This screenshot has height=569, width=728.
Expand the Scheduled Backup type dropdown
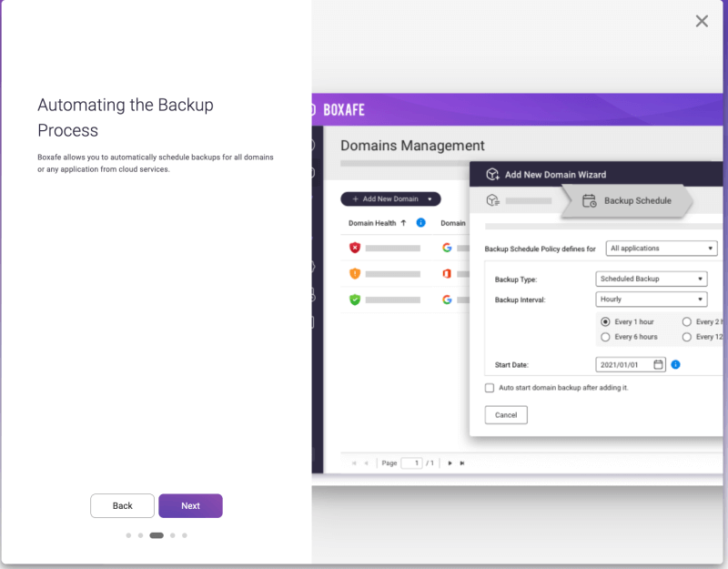click(652, 279)
